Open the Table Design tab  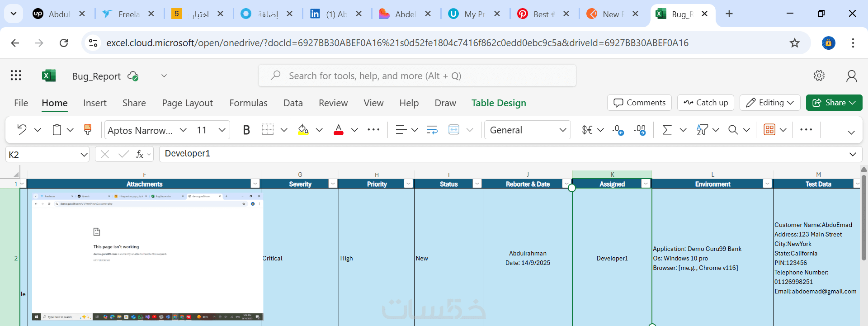click(499, 103)
